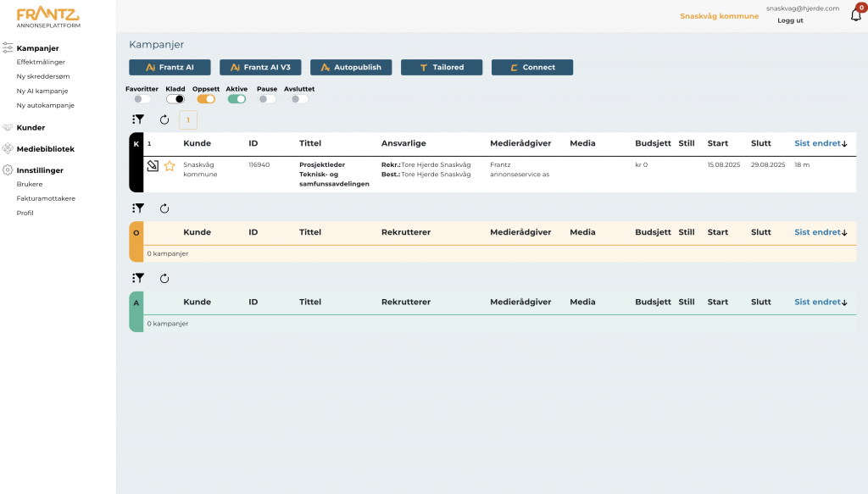Open Mediebibliotek in the sidebar
Viewport: 868px width, 494px height.
(45, 149)
